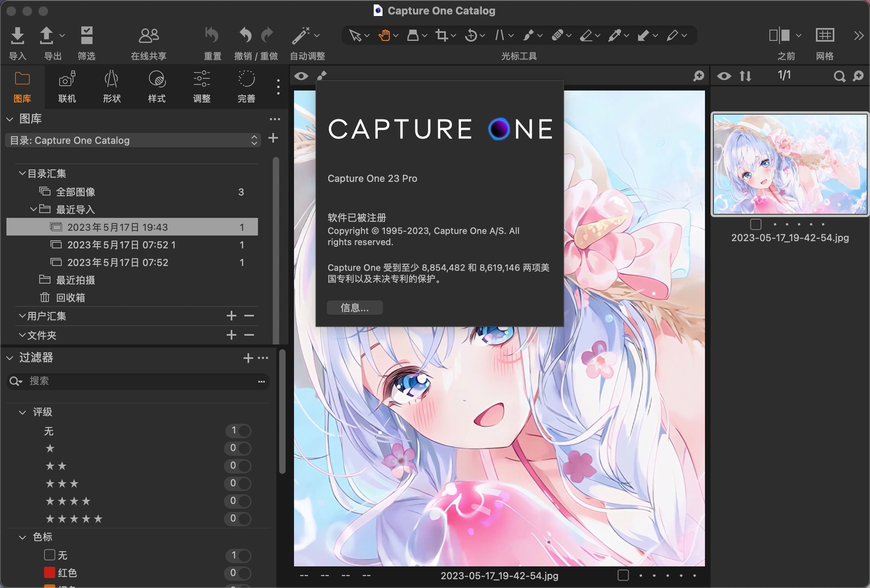Select the apply adjustments arrow tool
Viewport: 870px width, 588px height.
click(x=644, y=35)
